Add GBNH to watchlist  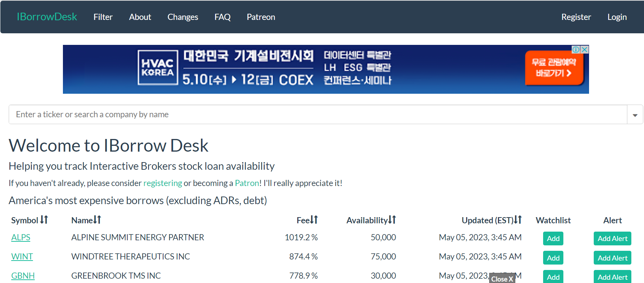pos(553,277)
